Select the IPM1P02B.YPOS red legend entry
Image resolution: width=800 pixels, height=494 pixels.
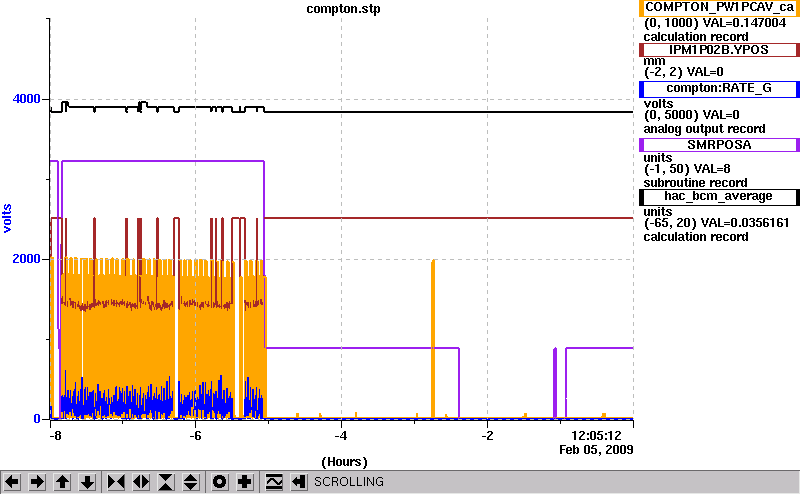click(x=719, y=50)
